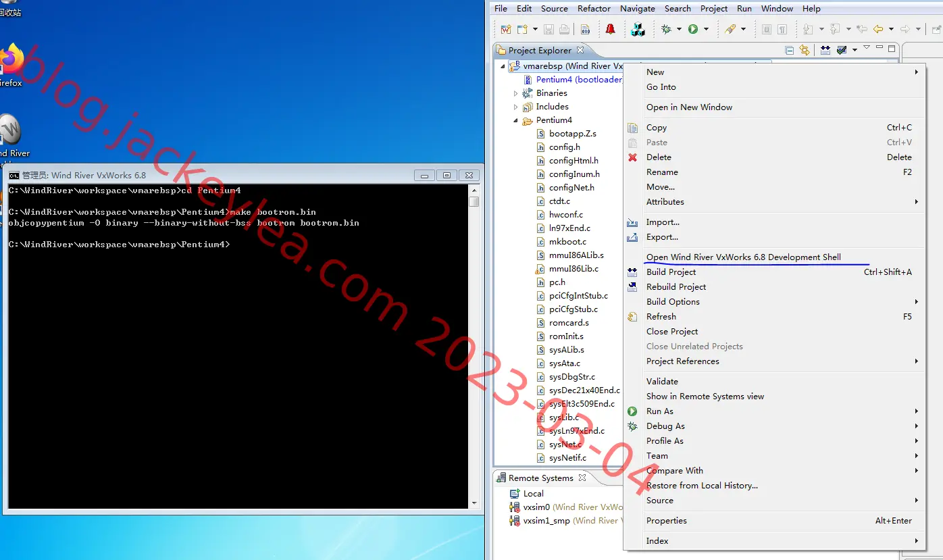Click the binary 010 toolbar icon

[585, 29]
